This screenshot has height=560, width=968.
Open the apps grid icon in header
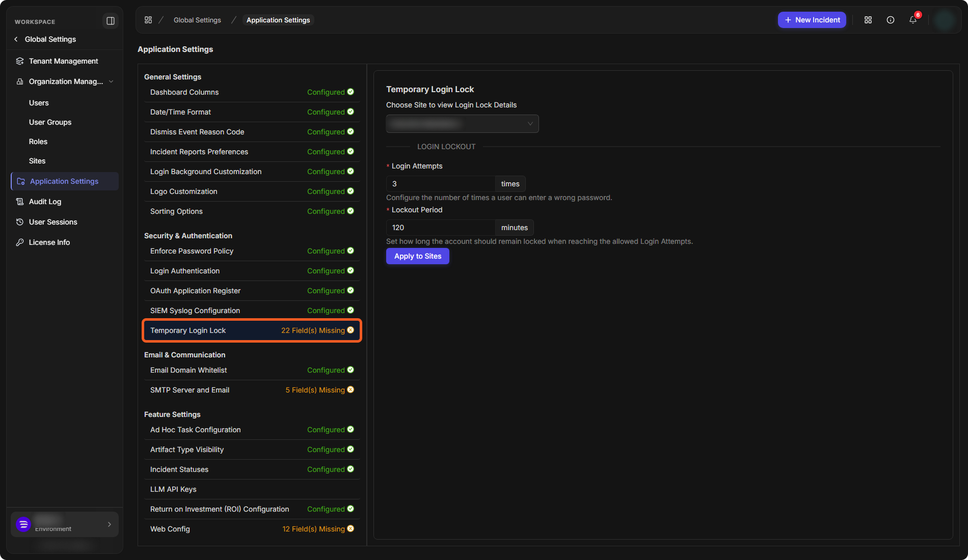click(x=868, y=20)
